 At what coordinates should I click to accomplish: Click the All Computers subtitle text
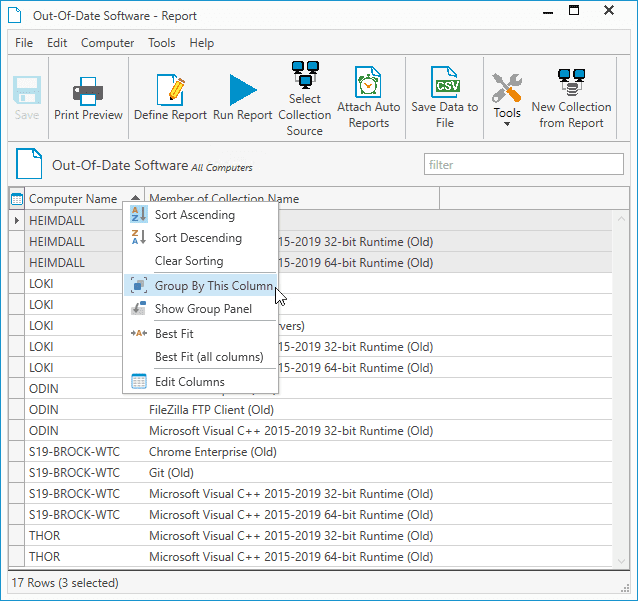click(x=222, y=168)
